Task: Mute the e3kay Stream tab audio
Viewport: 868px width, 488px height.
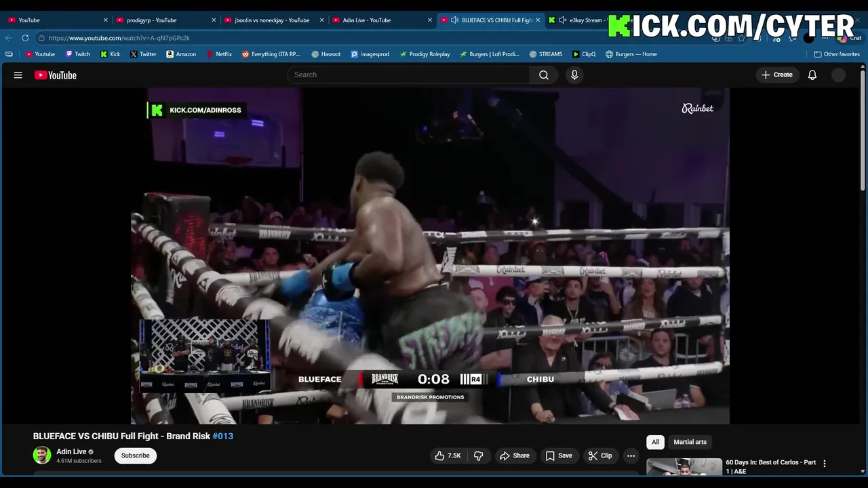Action: coord(562,20)
